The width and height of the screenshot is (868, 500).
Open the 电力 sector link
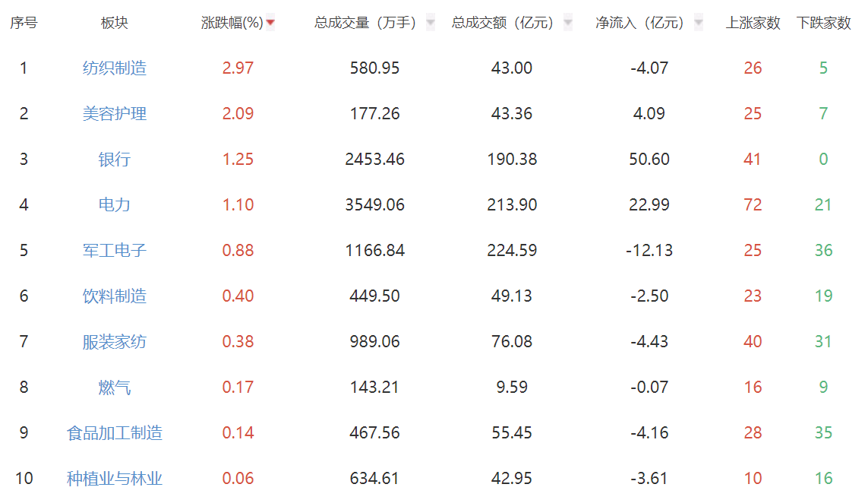(x=115, y=205)
